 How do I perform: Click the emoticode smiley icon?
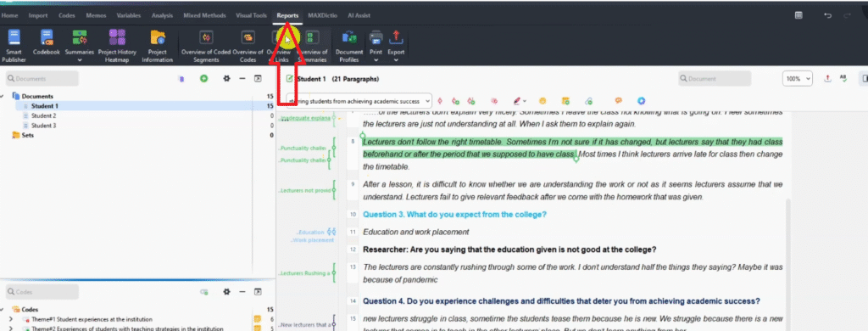coord(542,101)
